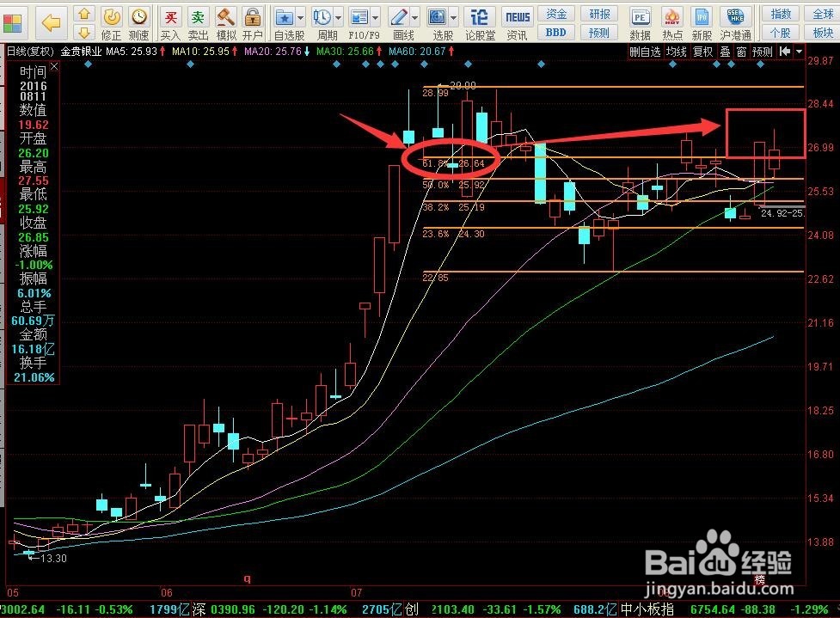Open the F10/F9 info icon
Screen dimensions: 840x618
359,18
